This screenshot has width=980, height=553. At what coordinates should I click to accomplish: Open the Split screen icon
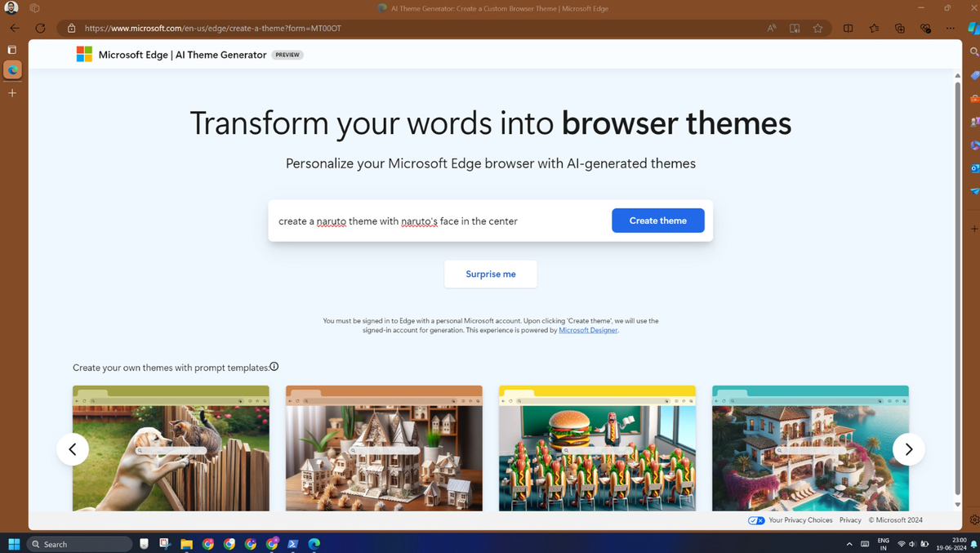849,28
